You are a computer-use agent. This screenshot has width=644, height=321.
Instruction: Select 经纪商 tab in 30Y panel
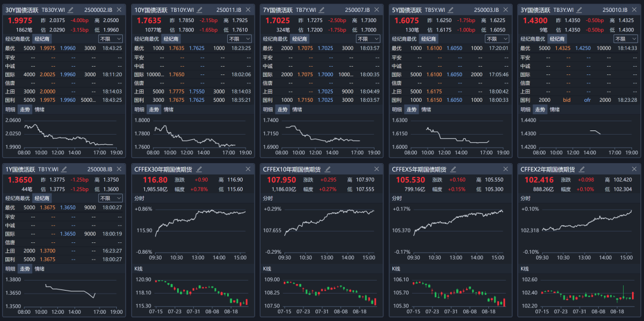click(x=42, y=39)
